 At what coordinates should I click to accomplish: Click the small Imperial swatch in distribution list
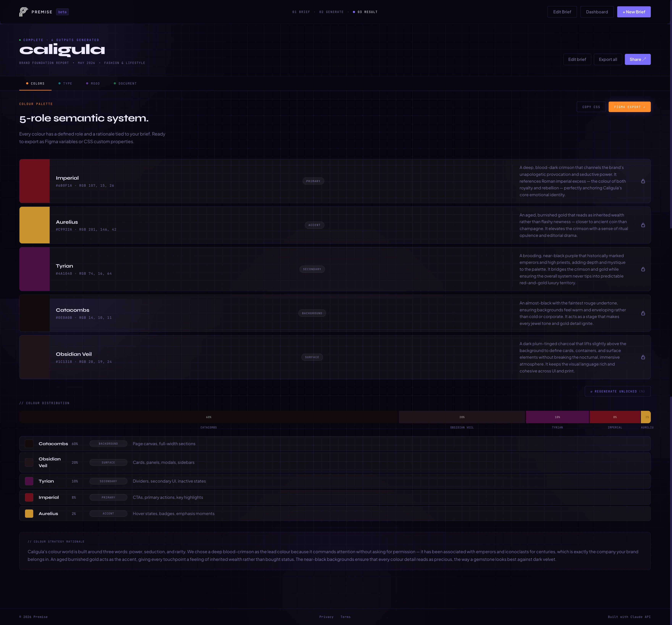tap(29, 497)
